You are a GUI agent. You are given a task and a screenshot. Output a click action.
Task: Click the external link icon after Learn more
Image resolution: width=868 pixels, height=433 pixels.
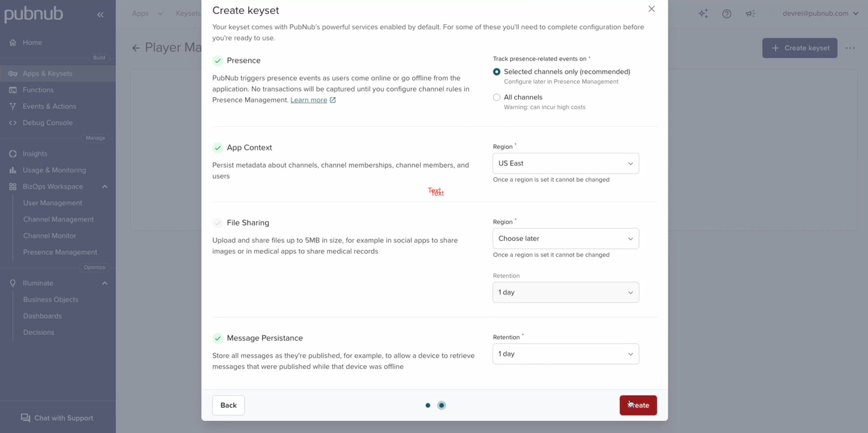[x=333, y=100]
